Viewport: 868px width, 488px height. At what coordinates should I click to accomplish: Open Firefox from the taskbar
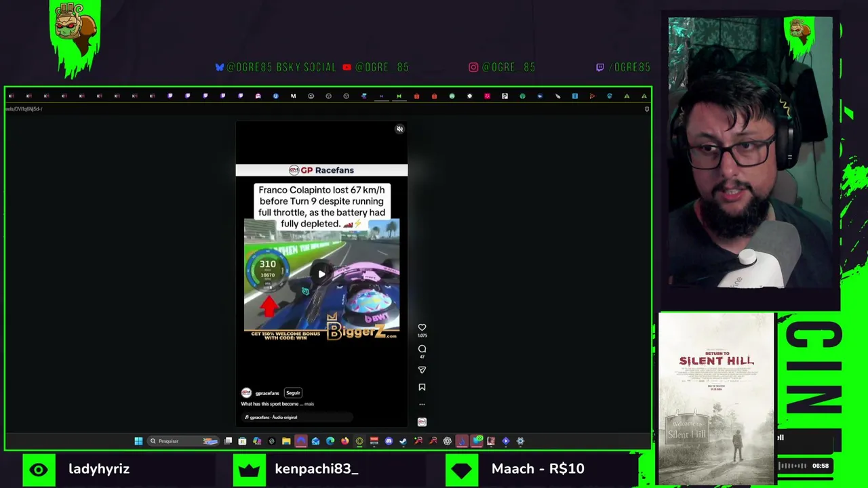coord(345,441)
